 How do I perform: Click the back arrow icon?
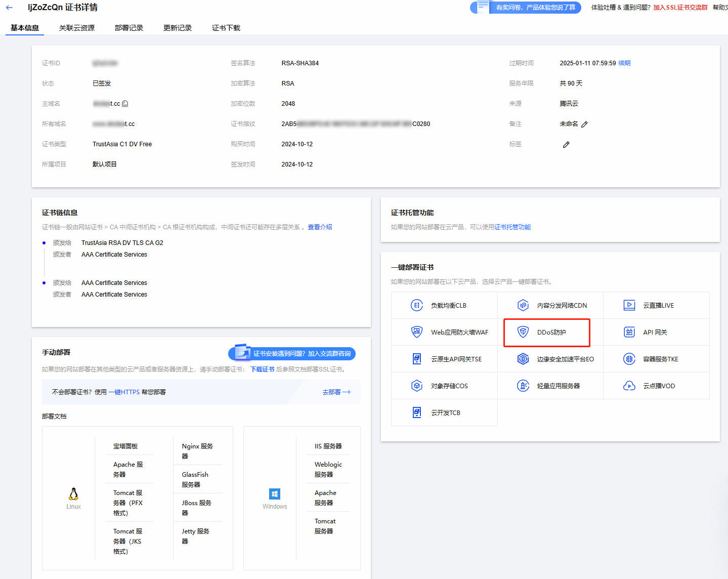click(x=9, y=8)
